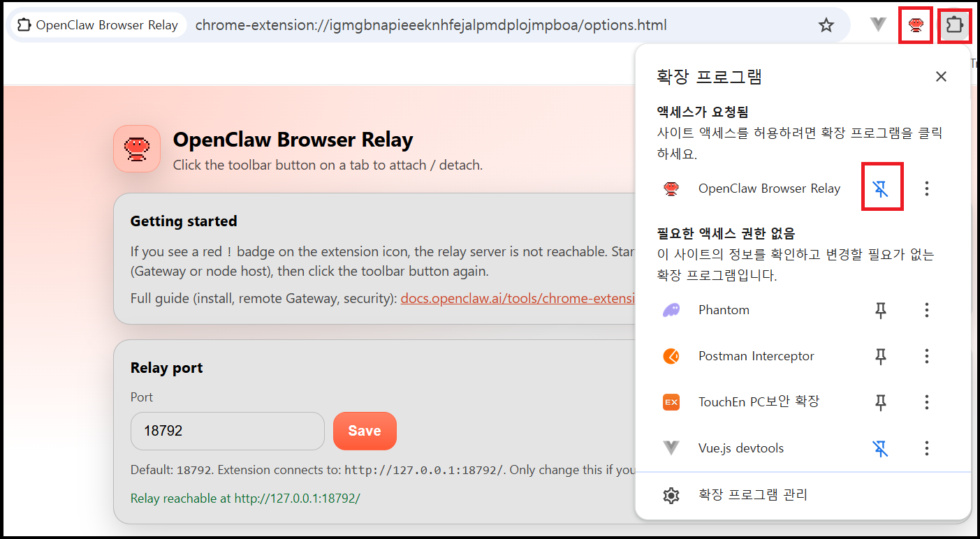980x539 pixels.
Task: Click the Postman Interceptor orange icon
Action: click(671, 356)
